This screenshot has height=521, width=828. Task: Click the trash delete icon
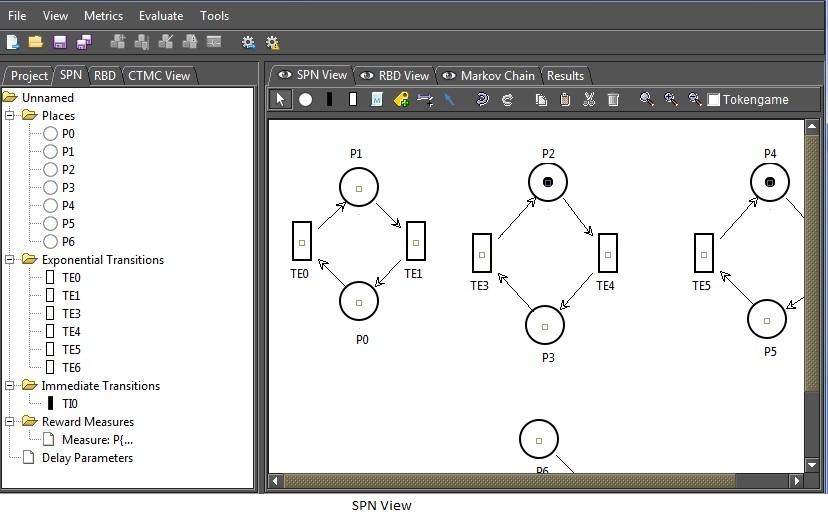pyautogui.click(x=613, y=100)
